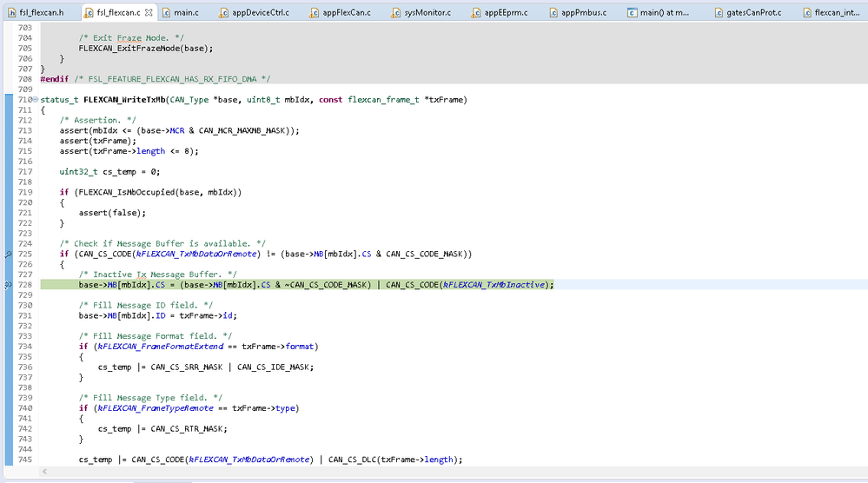The width and height of the screenshot is (868, 483).
Task: Click the #endif directive on line 708
Action: click(54, 79)
